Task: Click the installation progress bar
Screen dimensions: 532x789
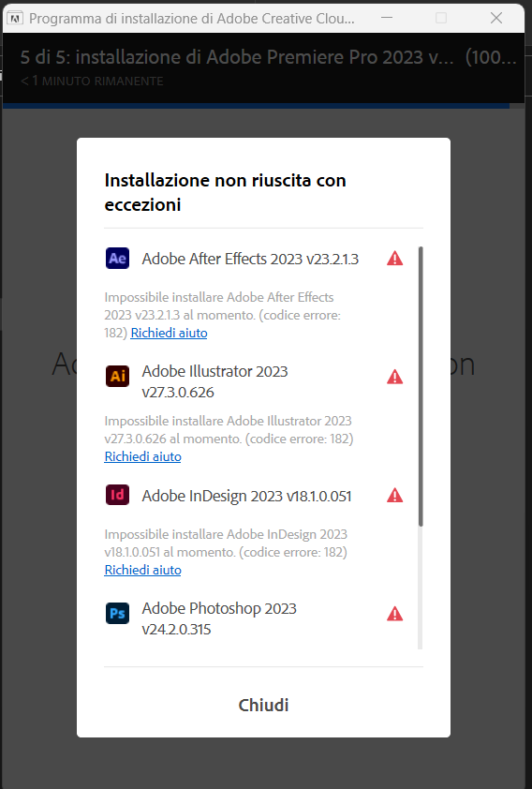Action: [256, 106]
